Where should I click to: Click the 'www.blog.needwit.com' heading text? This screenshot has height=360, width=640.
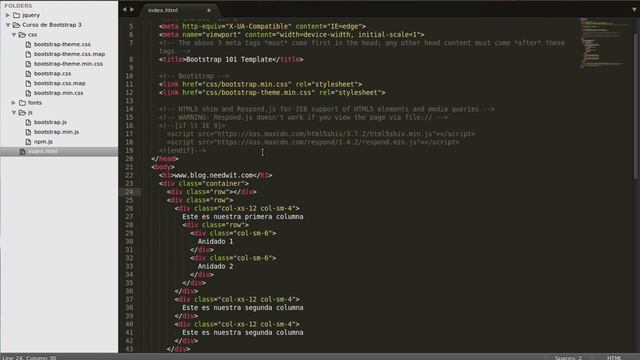coord(213,176)
